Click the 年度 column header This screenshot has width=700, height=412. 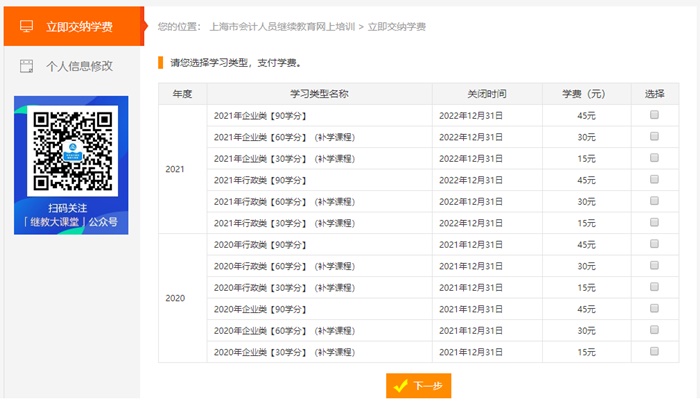(182, 94)
